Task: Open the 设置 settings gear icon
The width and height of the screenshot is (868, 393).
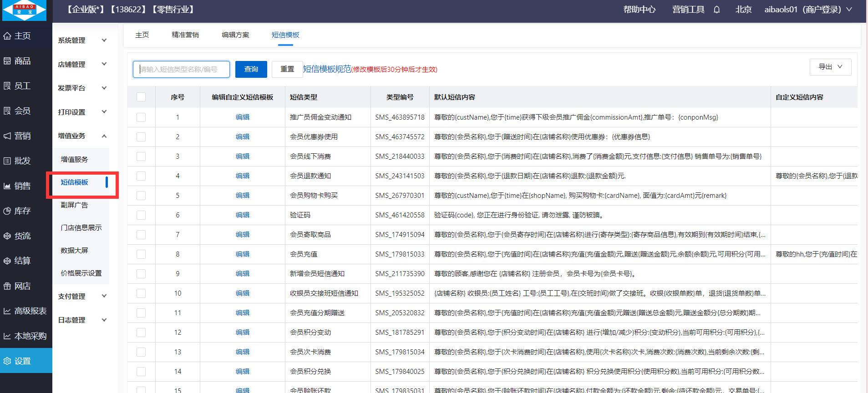Action: click(7, 361)
